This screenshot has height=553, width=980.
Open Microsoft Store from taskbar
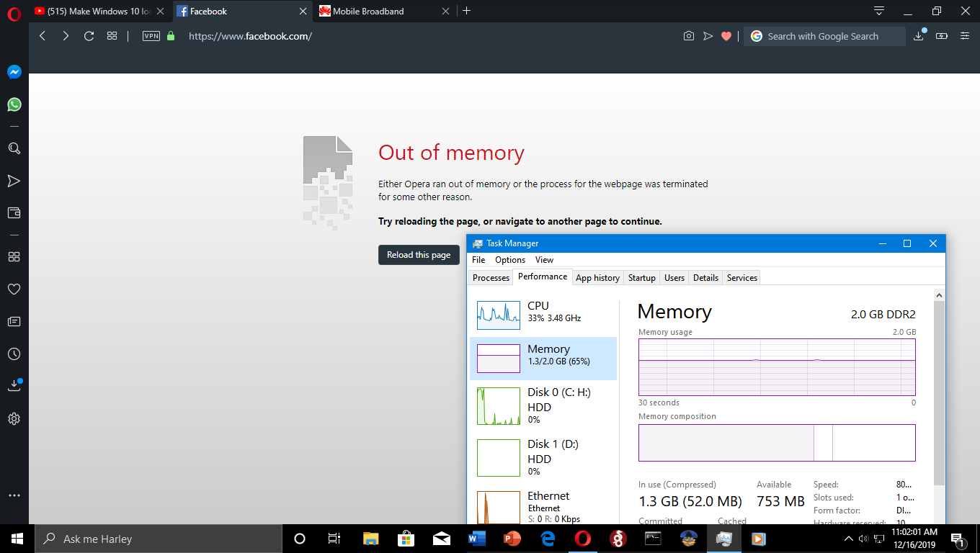tap(406, 539)
